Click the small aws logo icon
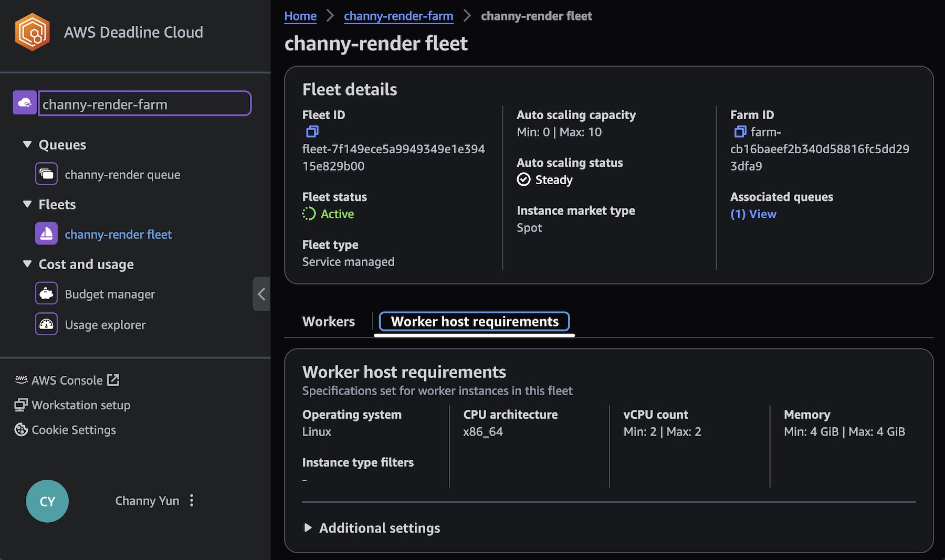Screen dimensions: 945x560 [21, 379]
